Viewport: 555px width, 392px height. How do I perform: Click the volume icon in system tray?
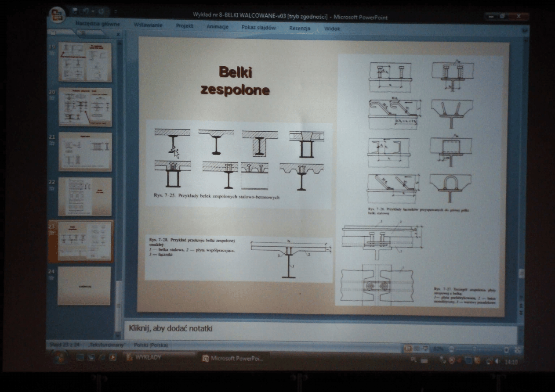pyautogui.click(x=497, y=362)
